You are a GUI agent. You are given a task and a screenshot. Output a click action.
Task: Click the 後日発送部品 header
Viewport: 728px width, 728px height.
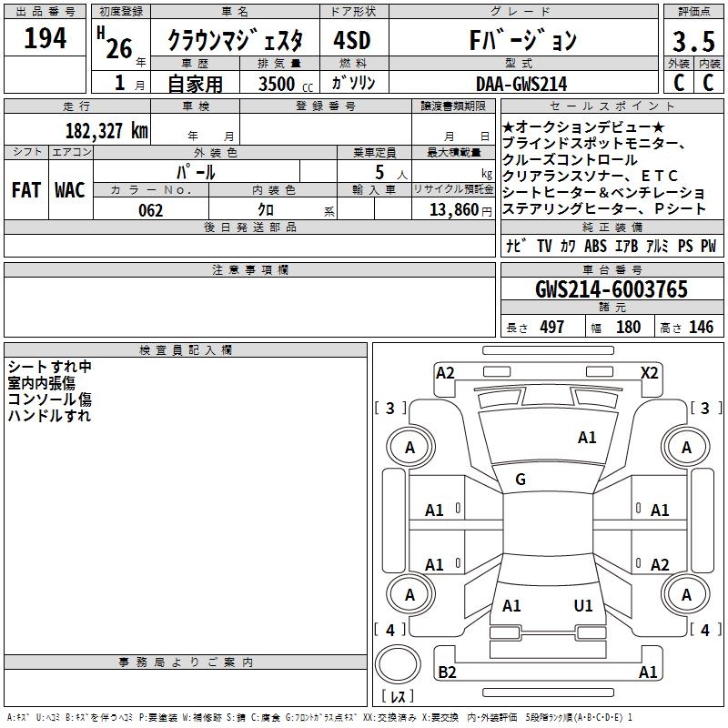coord(249,227)
